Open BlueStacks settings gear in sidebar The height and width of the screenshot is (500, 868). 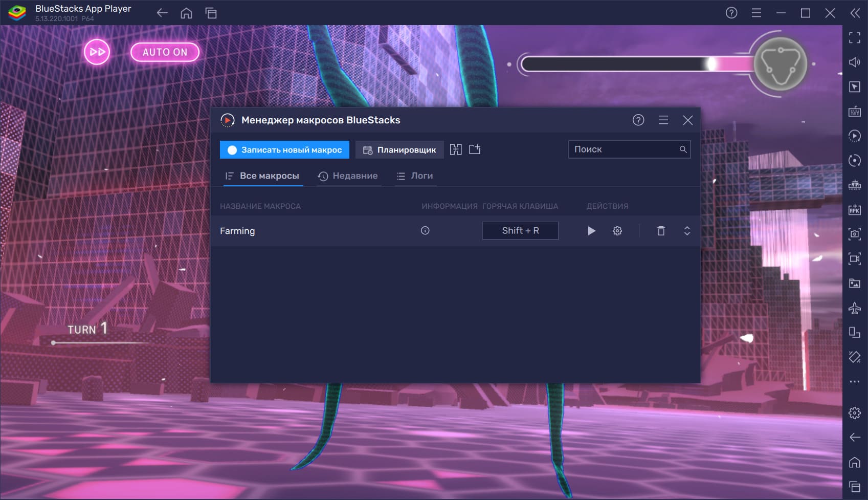855,412
